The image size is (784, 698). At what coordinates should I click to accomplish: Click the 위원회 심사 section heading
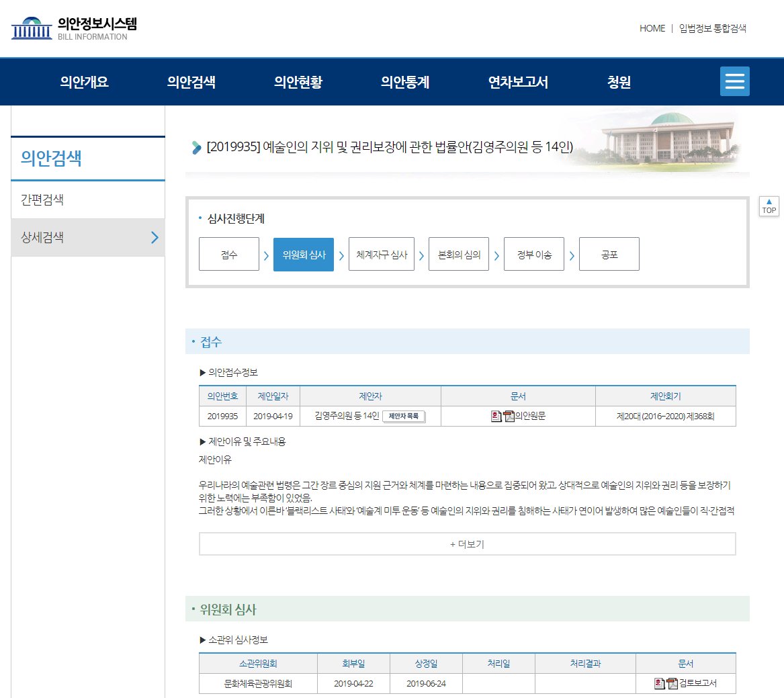(228, 609)
